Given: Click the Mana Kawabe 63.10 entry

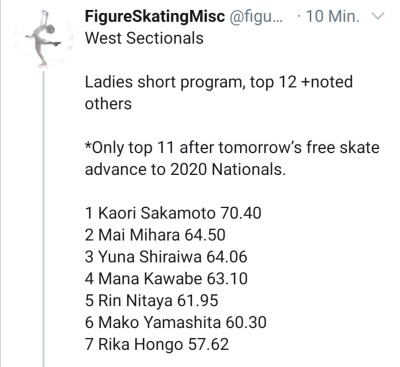Looking at the screenshot, I should (x=166, y=279).
